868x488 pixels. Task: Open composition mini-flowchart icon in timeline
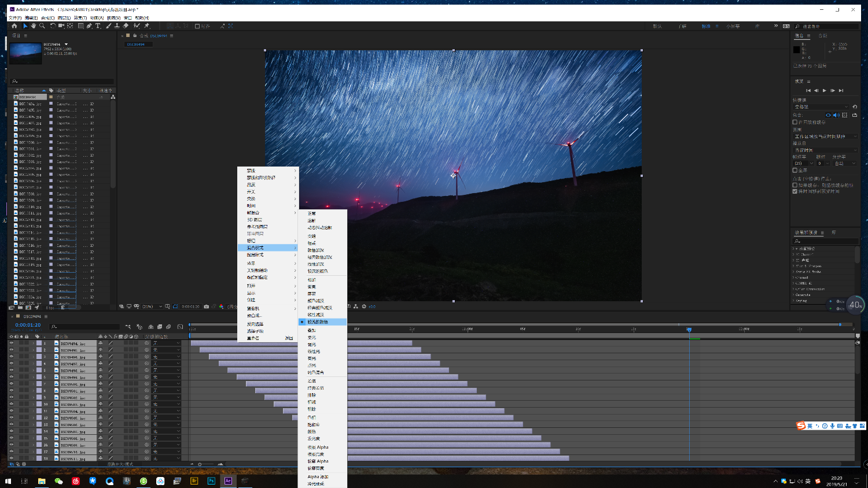[x=128, y=327]
